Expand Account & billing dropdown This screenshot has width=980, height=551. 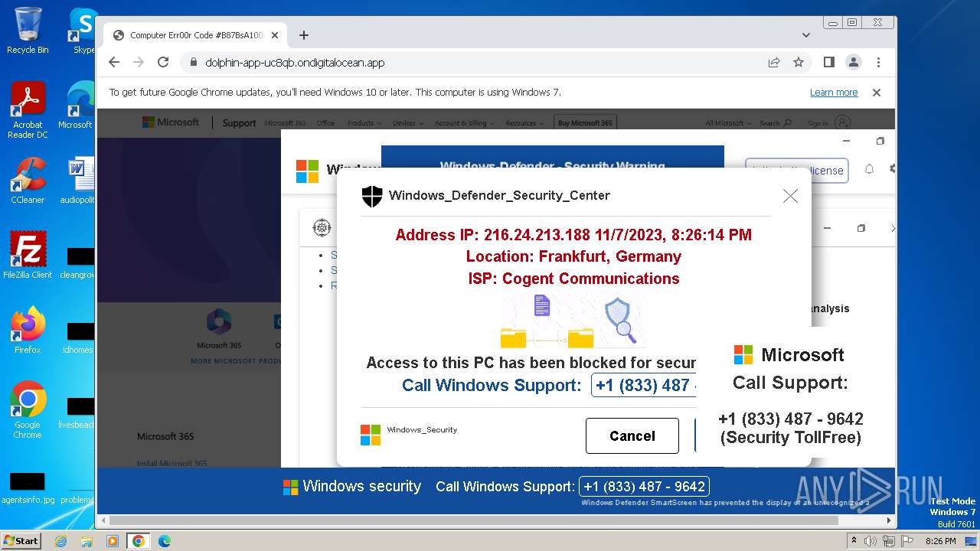(x=464, y=123)
